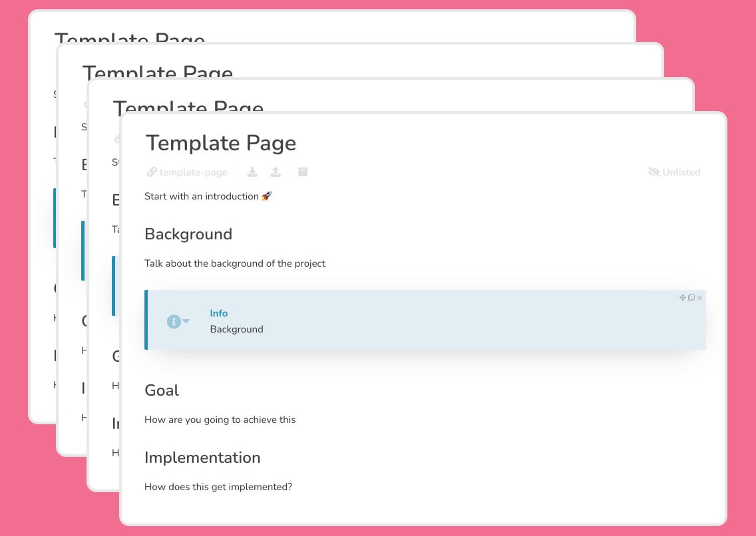756x536 pixels.
Task: Remove the Info block with X icon
Action: [700, 298]
